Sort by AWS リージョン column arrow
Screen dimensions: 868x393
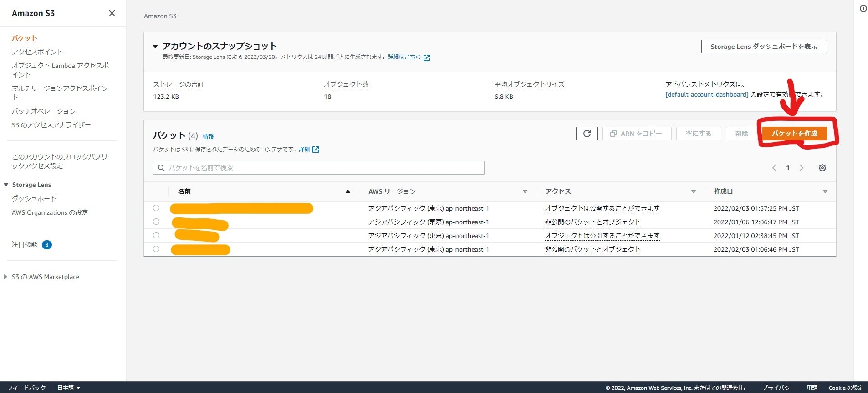click(525, 191)
